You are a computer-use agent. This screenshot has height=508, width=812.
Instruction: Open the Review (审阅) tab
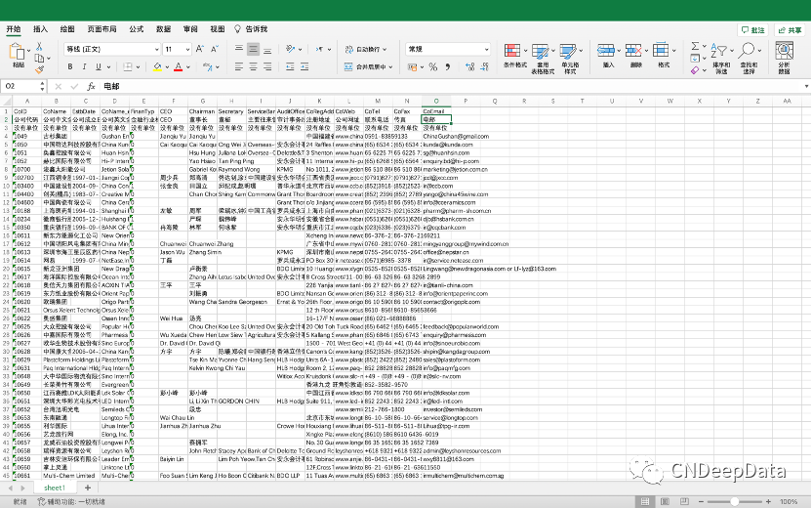190,29
